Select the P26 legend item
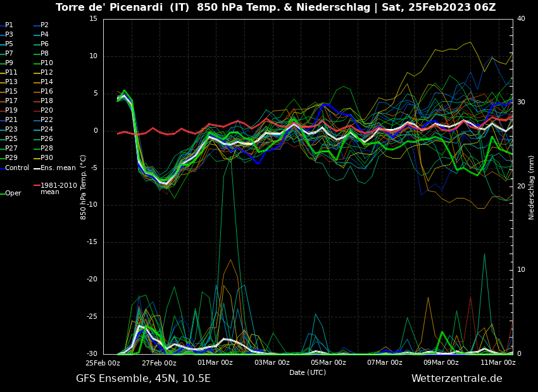Viewport: 538px width, 392px height. (x=47, y=138)
